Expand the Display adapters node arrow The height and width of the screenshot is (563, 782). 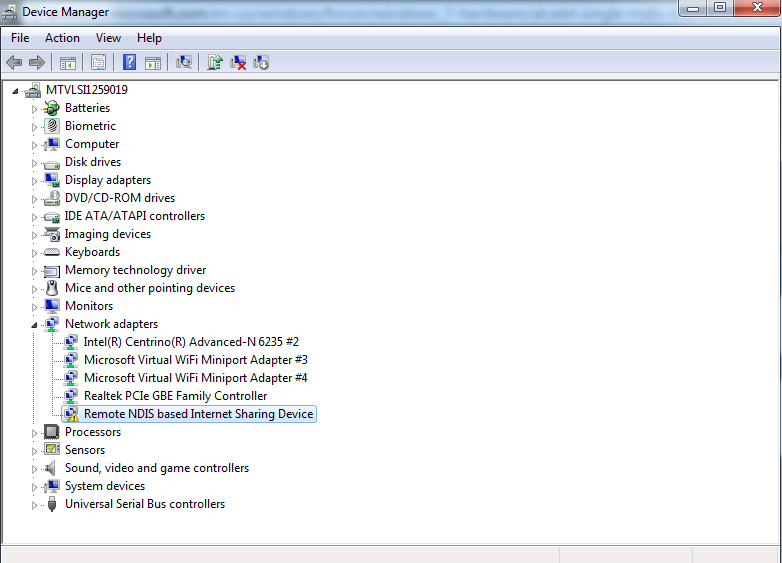pyautogui.click(x=34, y=181)
